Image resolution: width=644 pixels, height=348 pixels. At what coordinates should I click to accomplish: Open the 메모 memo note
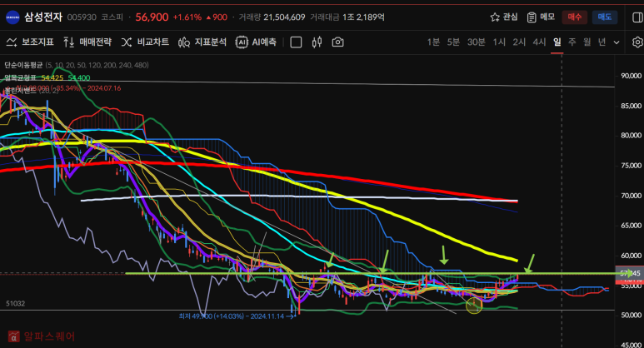click(x=541, y=17)
